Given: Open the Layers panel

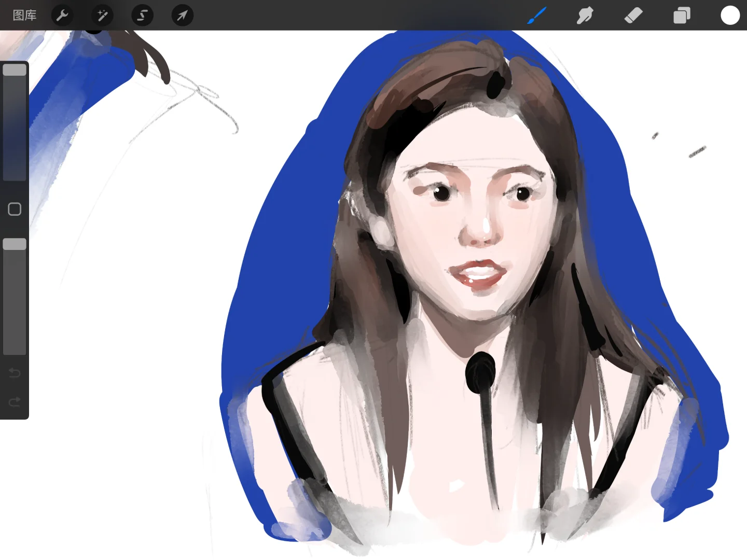Looking at the screenshot, I should [682, 16].
